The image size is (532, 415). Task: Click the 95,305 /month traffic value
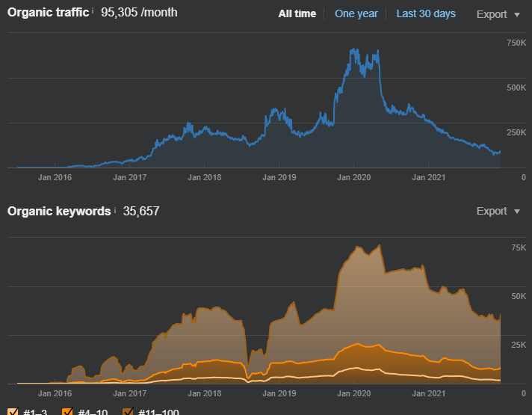[x=139, y=13]
